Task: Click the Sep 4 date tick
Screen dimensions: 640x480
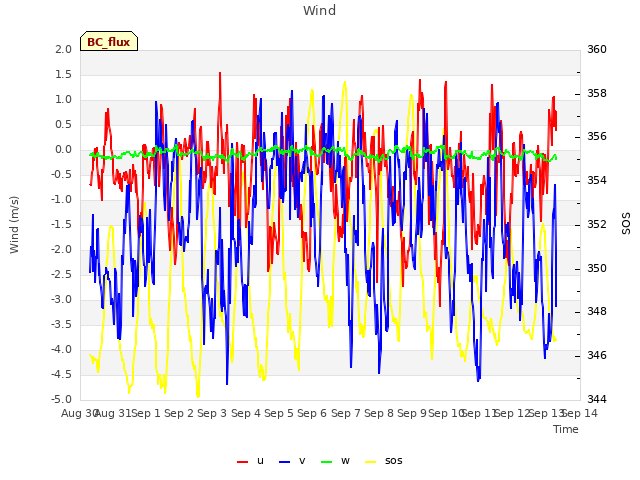Action: [246, 413]
